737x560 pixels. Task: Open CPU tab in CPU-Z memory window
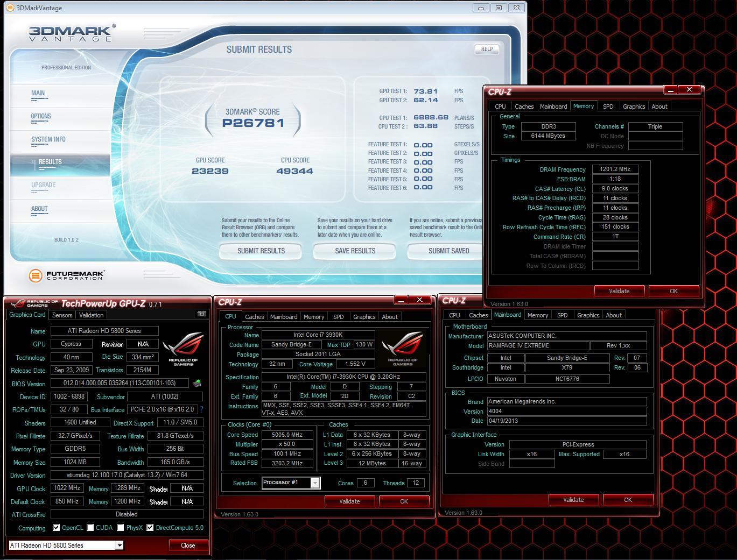(x=500, y=107)
